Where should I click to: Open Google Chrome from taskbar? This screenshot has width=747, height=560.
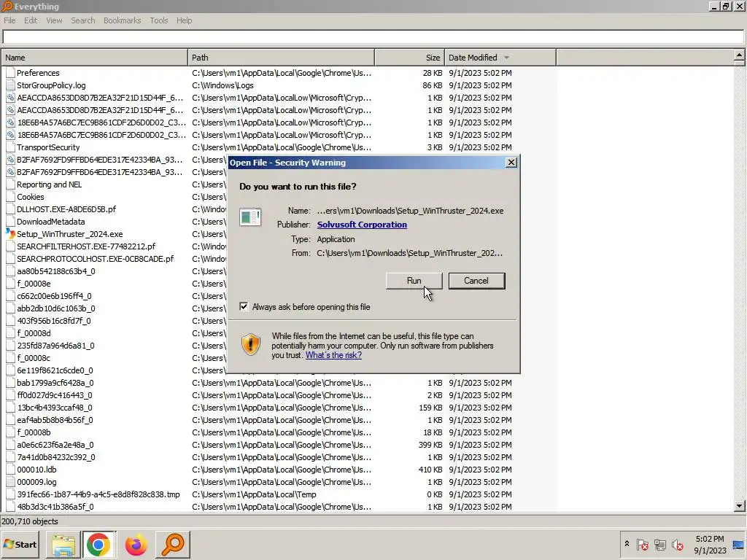[x=98, y=544]
